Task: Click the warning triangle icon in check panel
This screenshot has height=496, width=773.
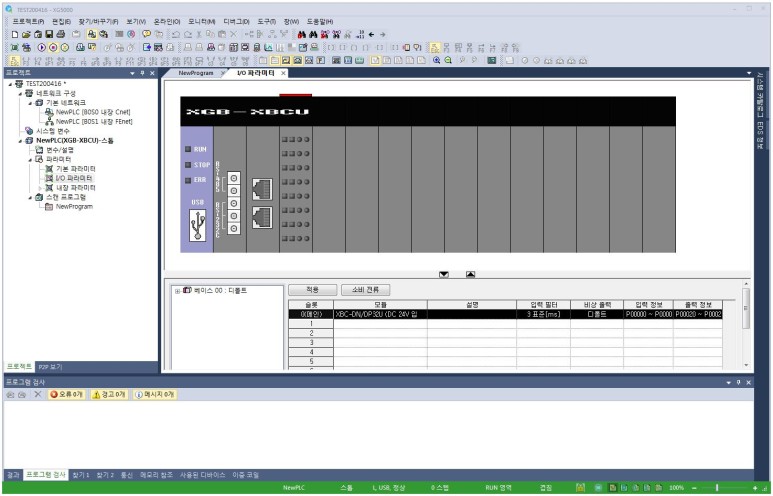Action: pyautogui.click(x=97, y=394)
